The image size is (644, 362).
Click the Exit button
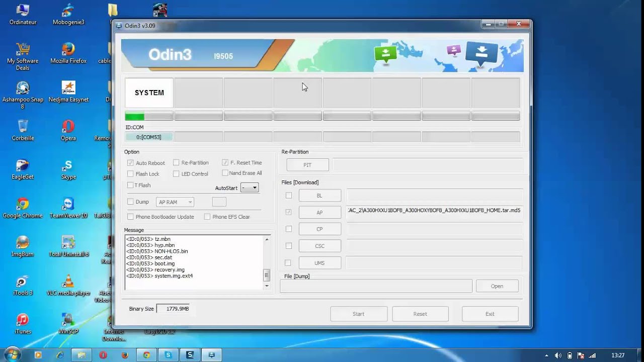490,314
